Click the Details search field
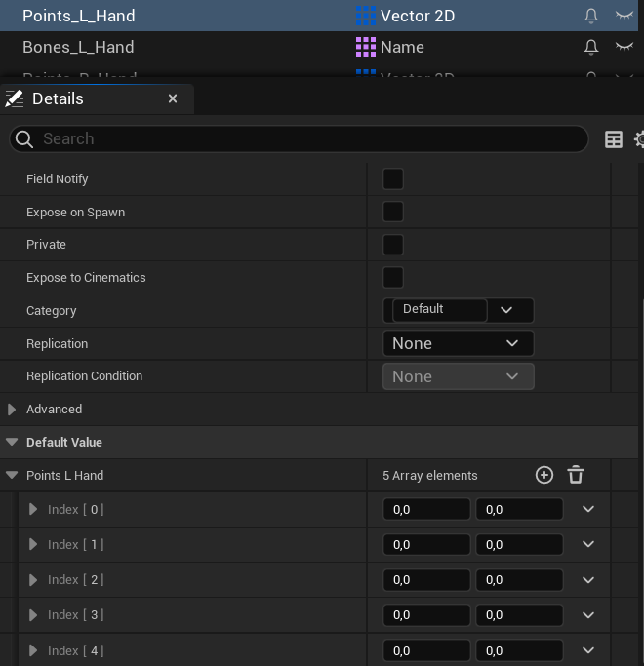This screenshot has width=644, height=666. (302, 139)
